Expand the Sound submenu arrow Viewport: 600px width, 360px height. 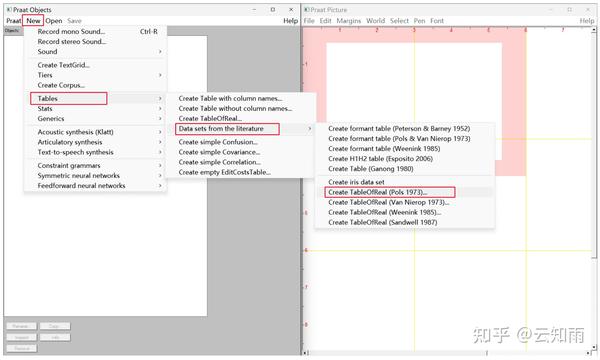click(x=160, y=52)
